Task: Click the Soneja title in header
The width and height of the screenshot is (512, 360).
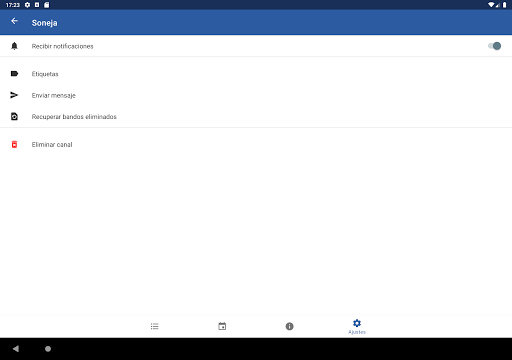Action: pos(45,23)
